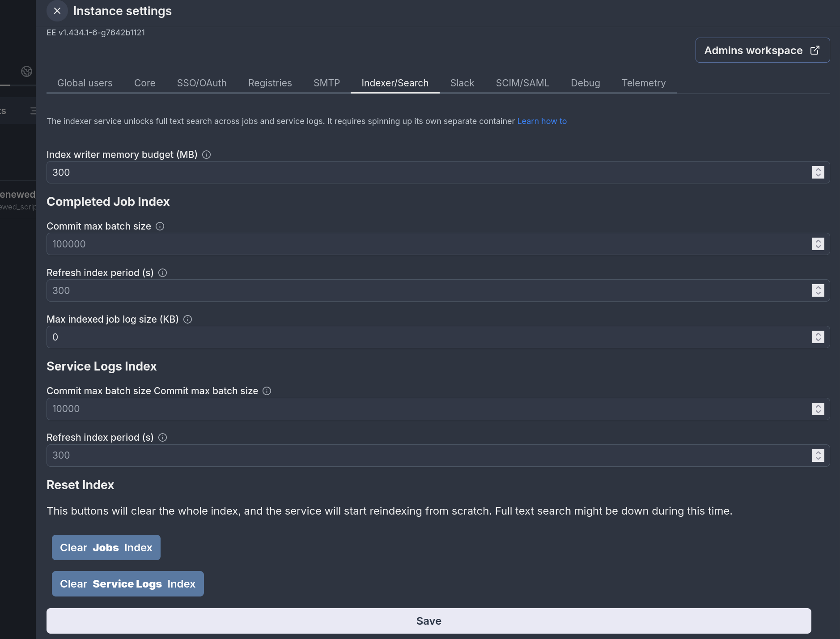Viewport: 840px width, 639px height.
Task: Click the stepper on Index writer memory budget field
Action: coord(818,172)
